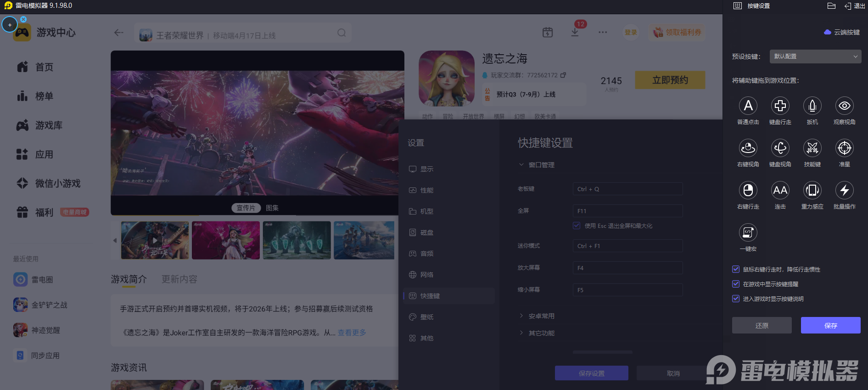The width and height of the screenshot is (868, 390).
Task: Select the 一键宏 macro icon
Action: point(748,233)
